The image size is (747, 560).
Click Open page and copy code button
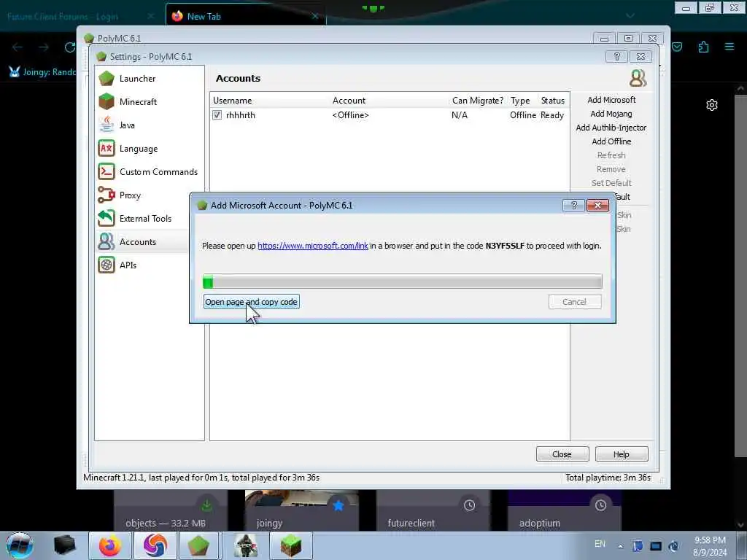[x=252, y=302]
